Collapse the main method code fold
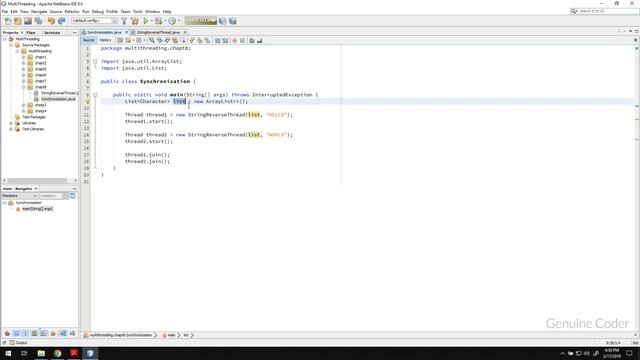The height and width of the screenshot is (360, 640). coord(95,95)
